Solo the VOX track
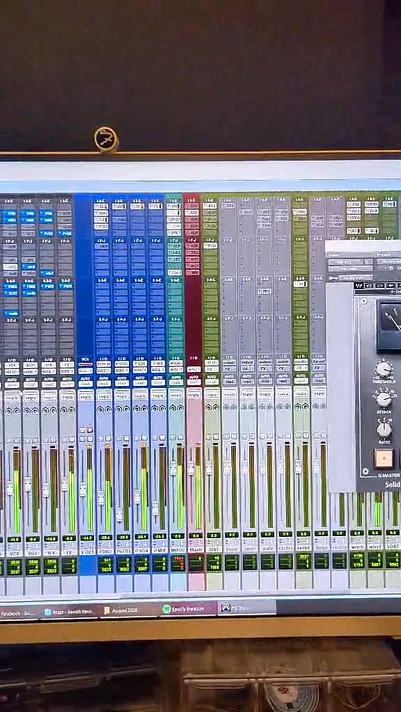 tap(9, 440)
